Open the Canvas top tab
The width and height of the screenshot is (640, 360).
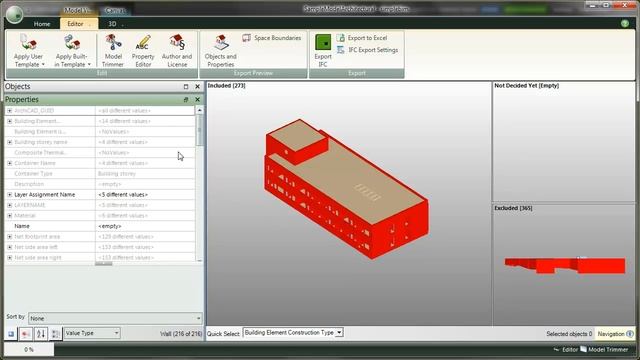pos(115,10)
